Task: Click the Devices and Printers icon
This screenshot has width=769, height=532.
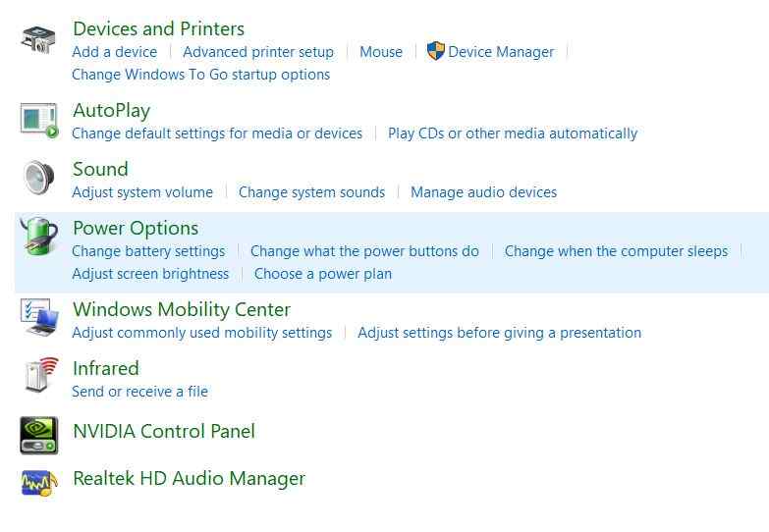Action: click(x=39, y=39)
